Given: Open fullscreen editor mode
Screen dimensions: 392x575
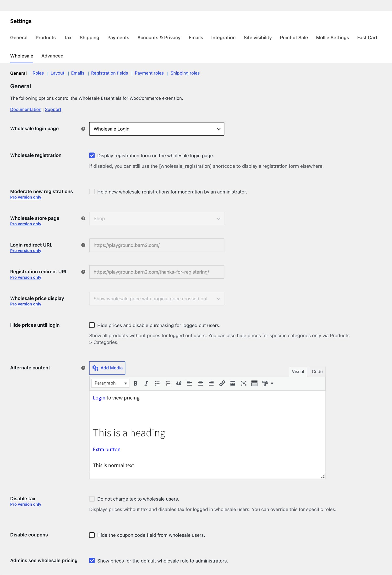Looking at the screenshot, I should coord(244,383).
